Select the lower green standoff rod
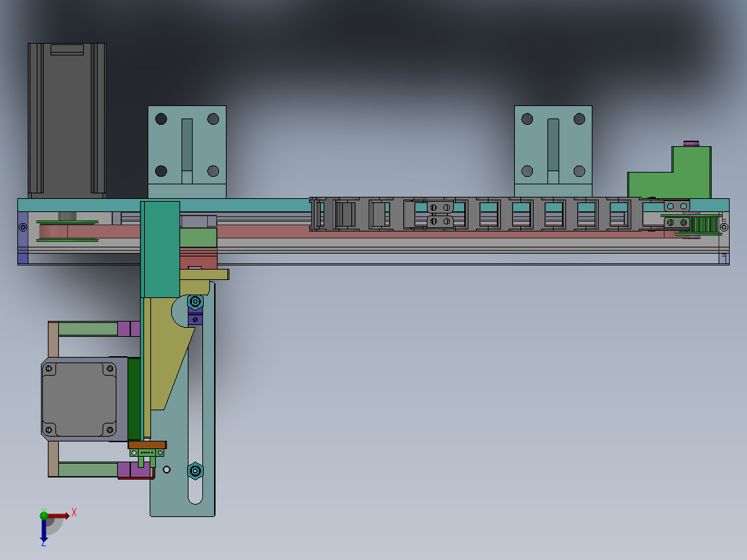 pos(87,469)
